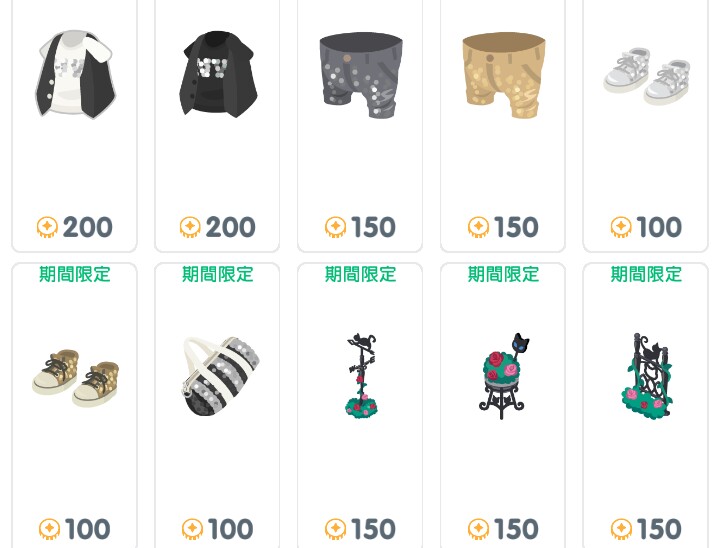Choose the silver sequin sneakers

(x=647, y=76)
